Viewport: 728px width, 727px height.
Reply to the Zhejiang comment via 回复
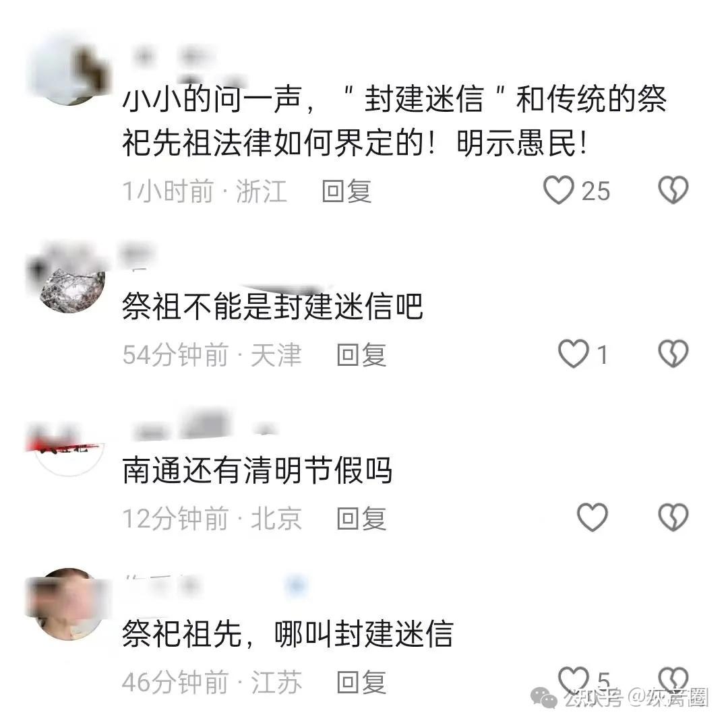click(x=347, y=191)
